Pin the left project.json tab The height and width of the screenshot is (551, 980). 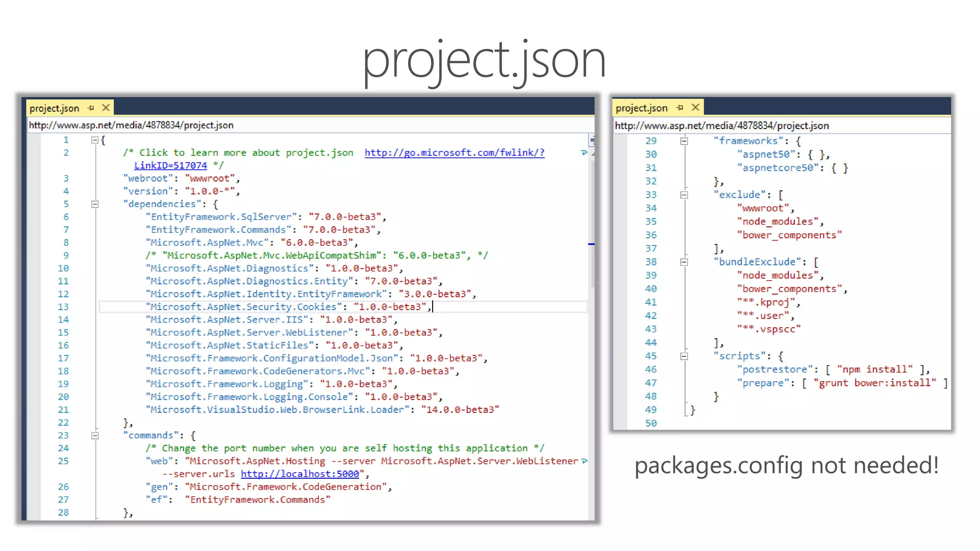[x=91, y=108]
